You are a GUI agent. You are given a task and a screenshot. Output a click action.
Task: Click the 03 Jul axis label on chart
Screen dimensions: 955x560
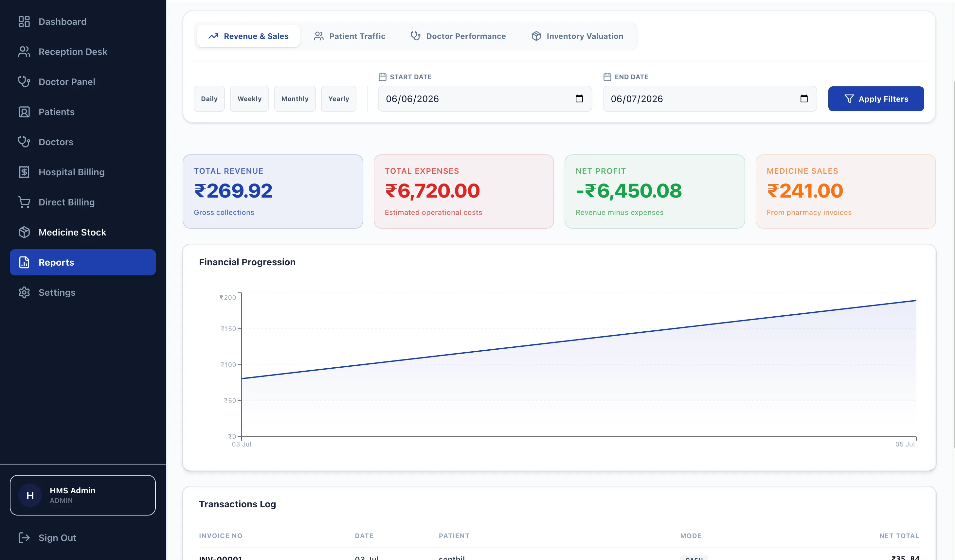242,444
